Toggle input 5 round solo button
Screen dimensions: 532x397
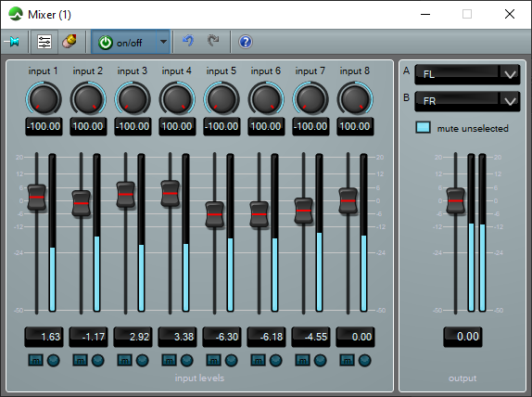click(231, 360)
